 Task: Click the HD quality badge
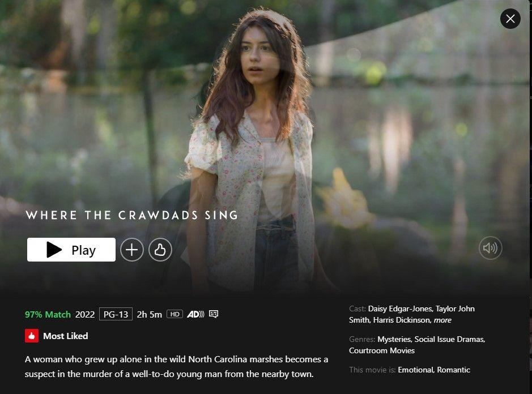click(x=175, y=314)
